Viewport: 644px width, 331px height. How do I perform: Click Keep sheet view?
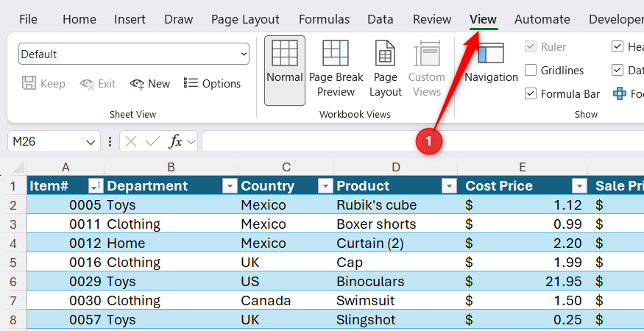coord(43,84)
